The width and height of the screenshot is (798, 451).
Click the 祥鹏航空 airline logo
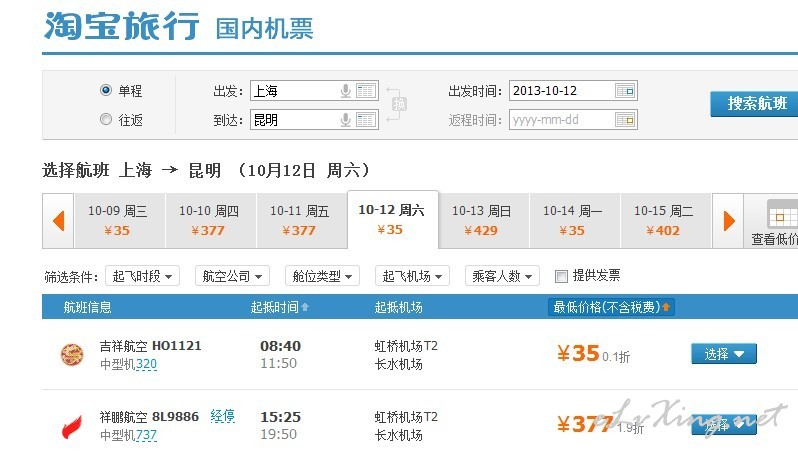point(72,427)
